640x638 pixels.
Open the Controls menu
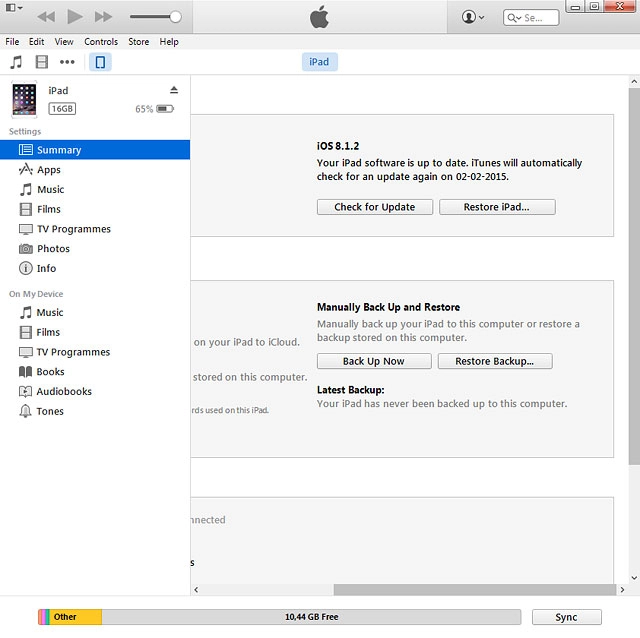101,42
